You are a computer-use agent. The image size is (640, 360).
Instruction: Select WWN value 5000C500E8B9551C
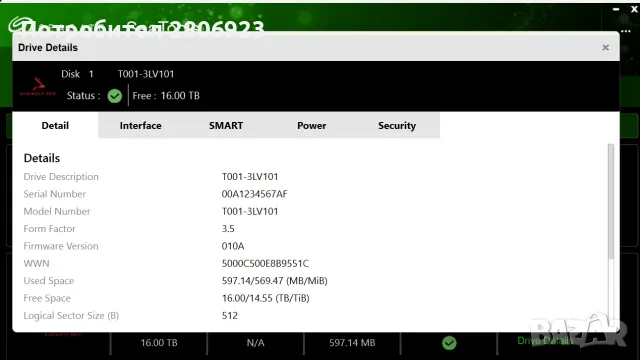tap(265, 263)
